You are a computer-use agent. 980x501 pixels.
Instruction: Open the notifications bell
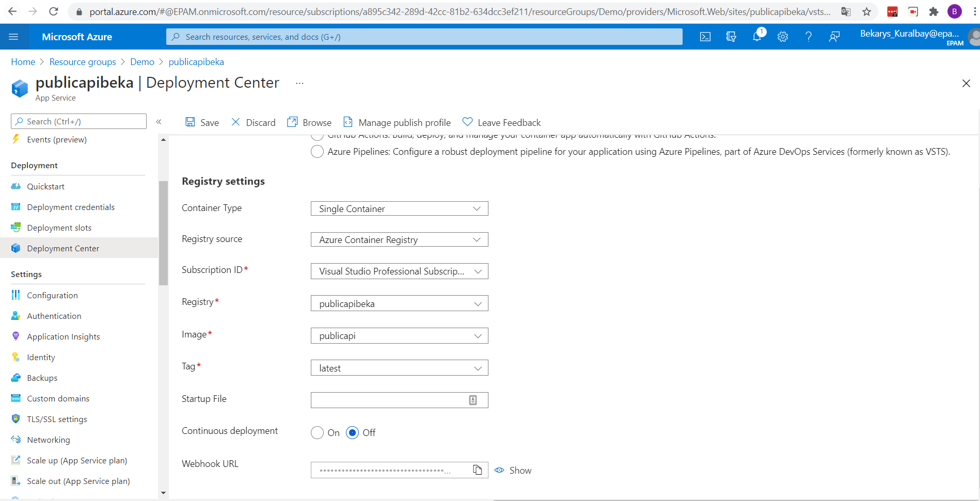coord(757,37)
